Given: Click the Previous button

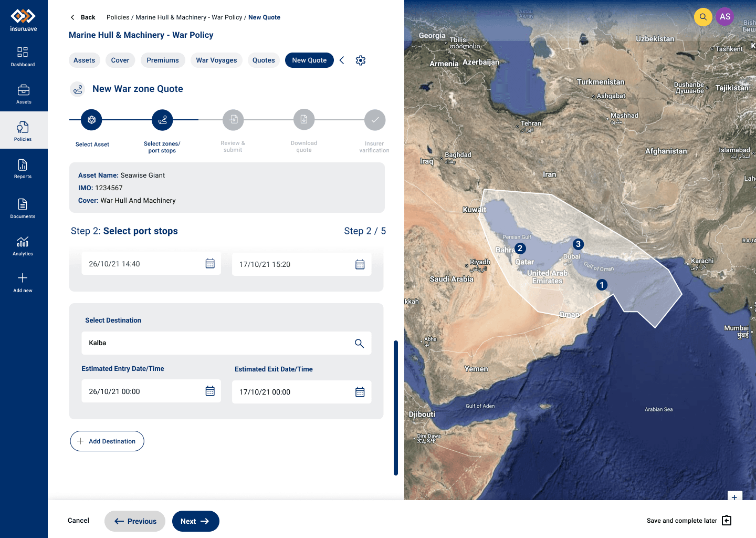Looking at the screenshot, I should click(135, 521).
